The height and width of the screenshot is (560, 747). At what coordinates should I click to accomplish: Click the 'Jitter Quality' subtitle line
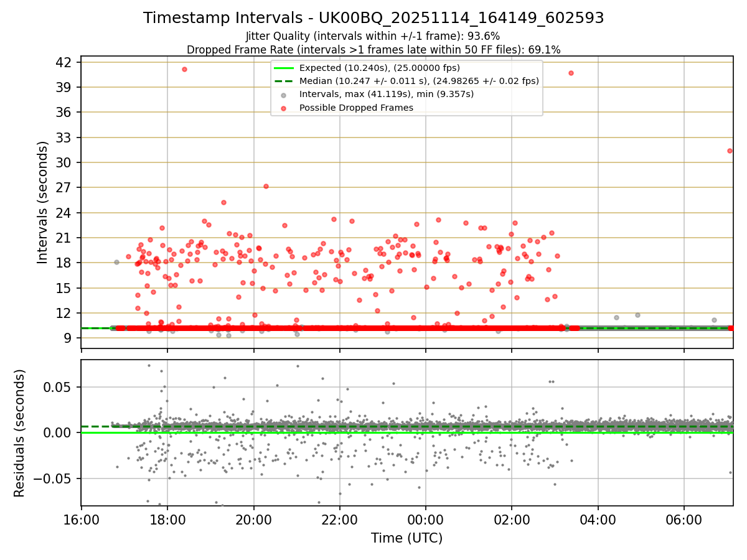pos(373,36)
